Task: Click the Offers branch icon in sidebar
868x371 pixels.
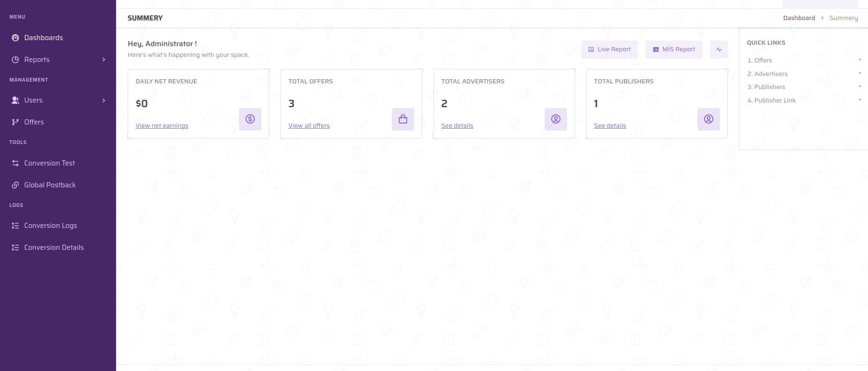Action: 15,122
